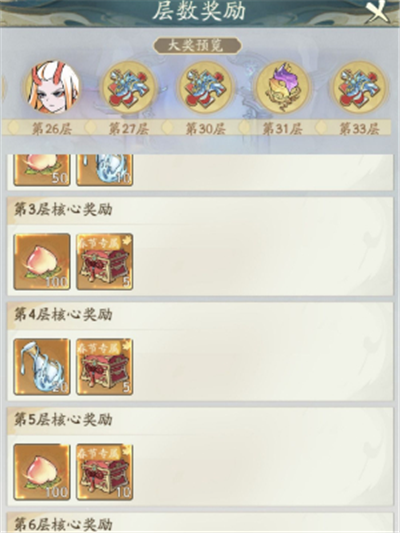The height and width of the screenshot is (533, 400).
Task: View the 第31层 purple flame reward icon
Action: pyautogui.click(x=283, y=87)
